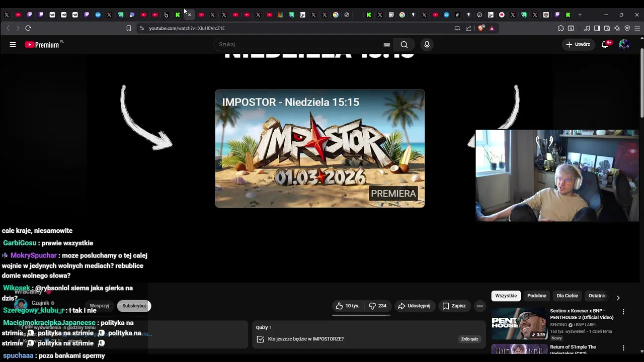Bookmark this page via bookmark icon
Screen dimensions: 644x362
(x=129, y=28)
